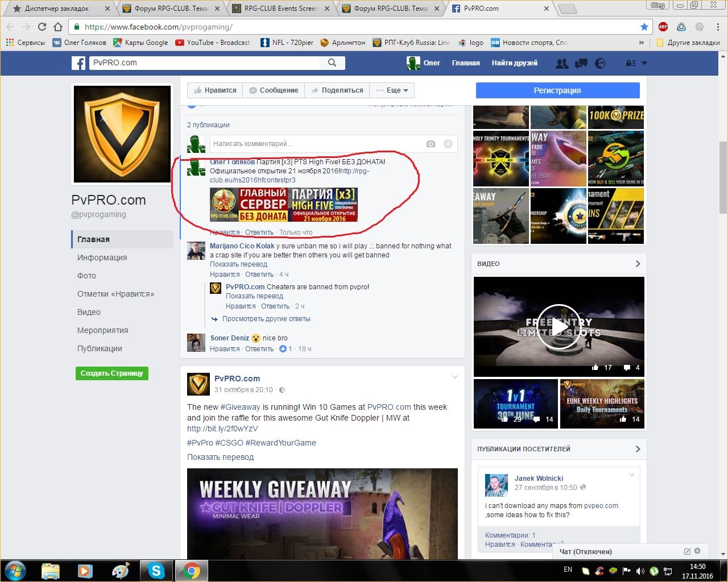This screenshot has width=728, height=582.
Task: Reload the page in Chrome
Action: pyautogui.click(x=42, y=27)
